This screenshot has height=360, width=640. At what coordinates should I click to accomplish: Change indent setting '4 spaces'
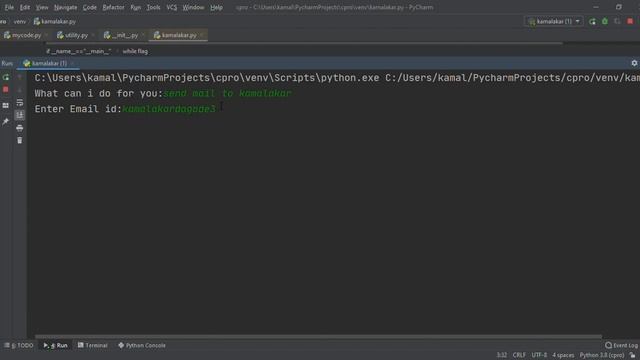[x=563, y=355]
